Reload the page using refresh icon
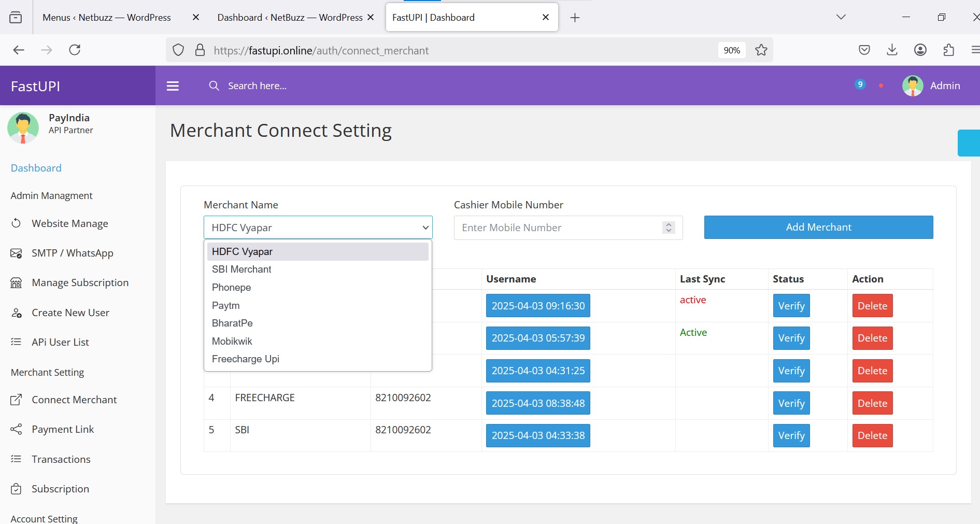 point(75,50)
